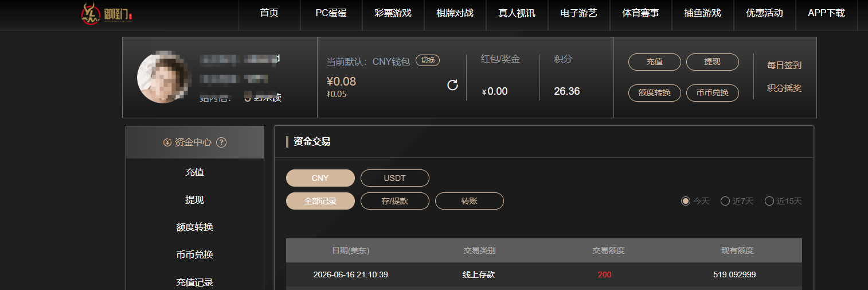This screenshot has width=868, height=290.
Task: Open the 真人视讯 menu item
Action: 517,13
